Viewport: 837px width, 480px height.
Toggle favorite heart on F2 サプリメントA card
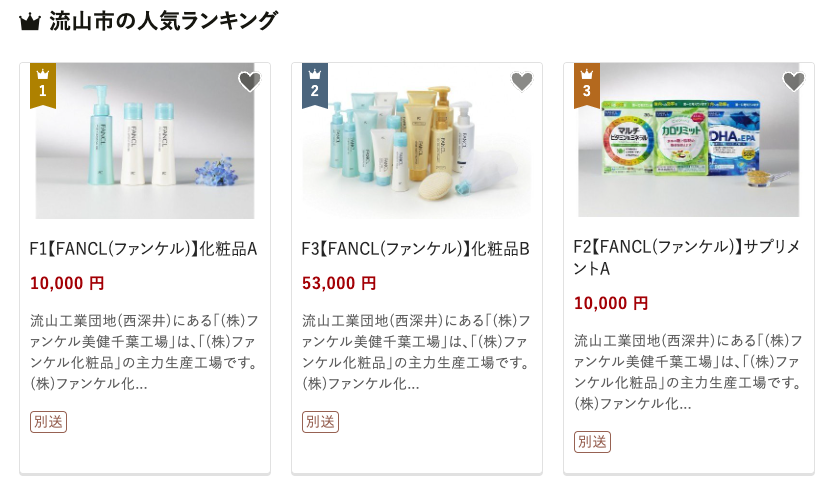(793, 82)
